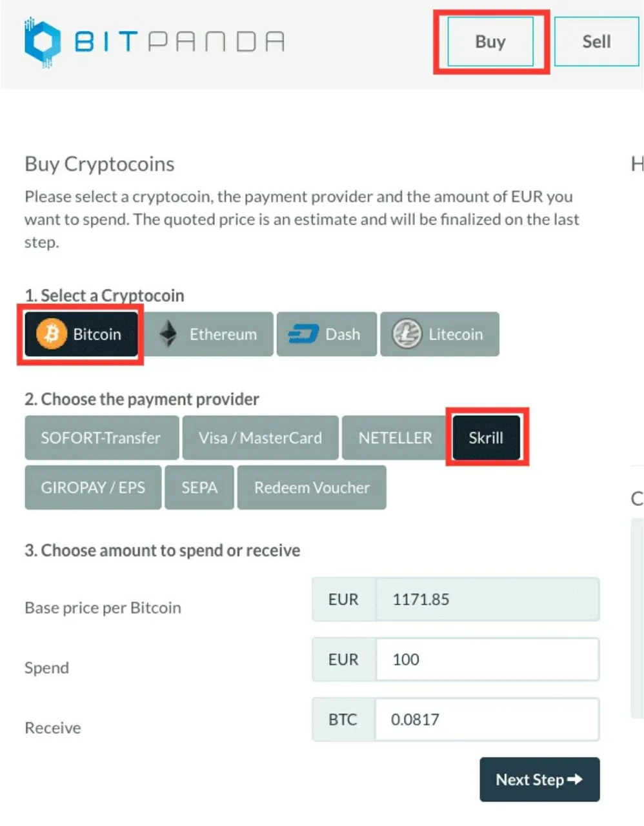The width and height of the screenshot is (644, 826).
Task: Select NETELLER payment provider
Action: pos(395,438)
